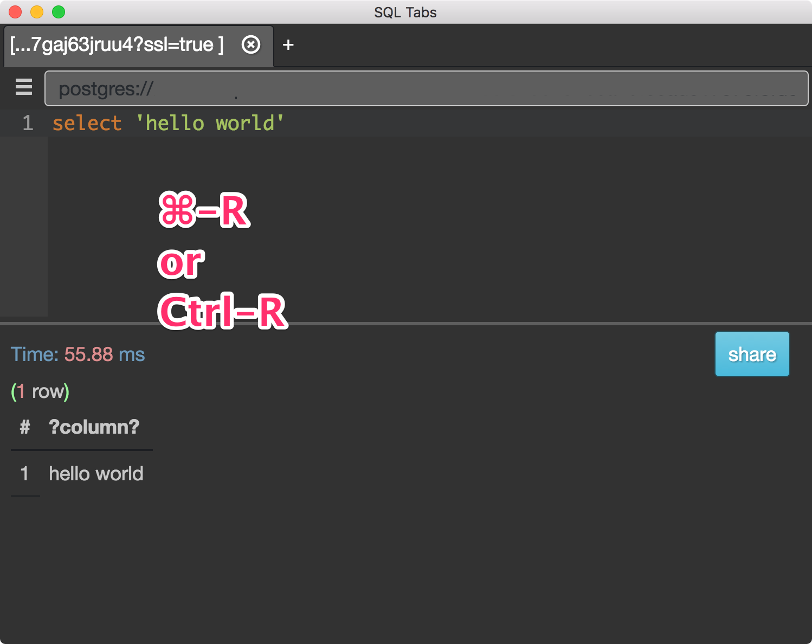Click line number 1 in the editor
The width and height of the screenshot is (812, 644).
point(27,123)
